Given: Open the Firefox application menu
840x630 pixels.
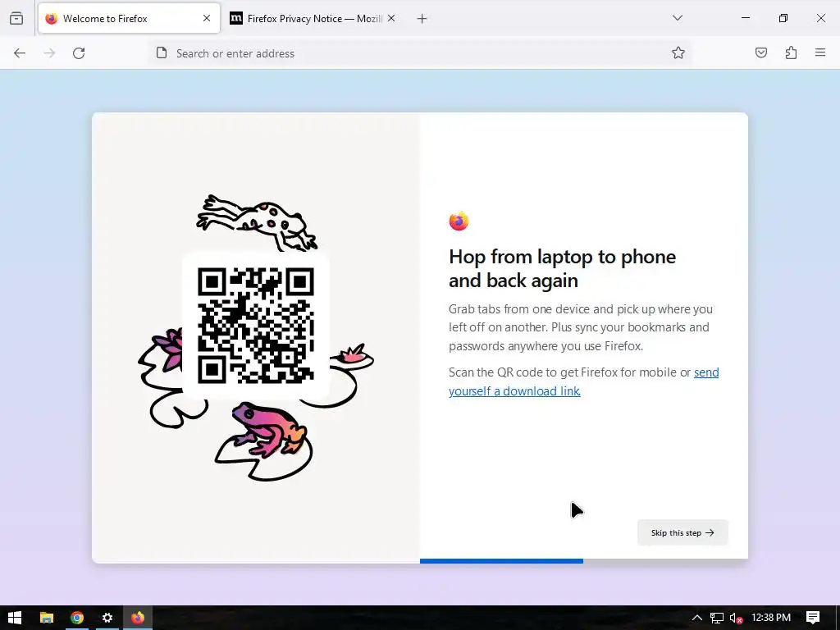Looking at the screenshot, I should 820,52.
